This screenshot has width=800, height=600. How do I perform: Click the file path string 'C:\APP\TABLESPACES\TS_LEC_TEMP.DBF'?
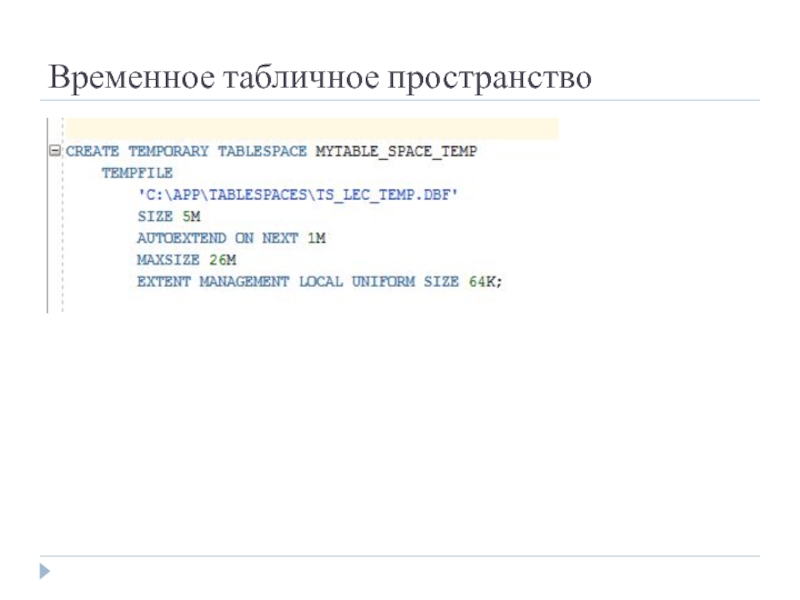point(298,195)
